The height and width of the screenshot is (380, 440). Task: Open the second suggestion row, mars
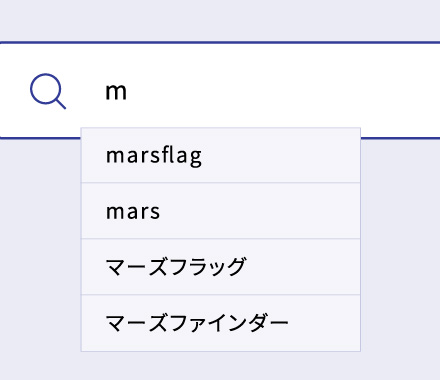point(221,211)
